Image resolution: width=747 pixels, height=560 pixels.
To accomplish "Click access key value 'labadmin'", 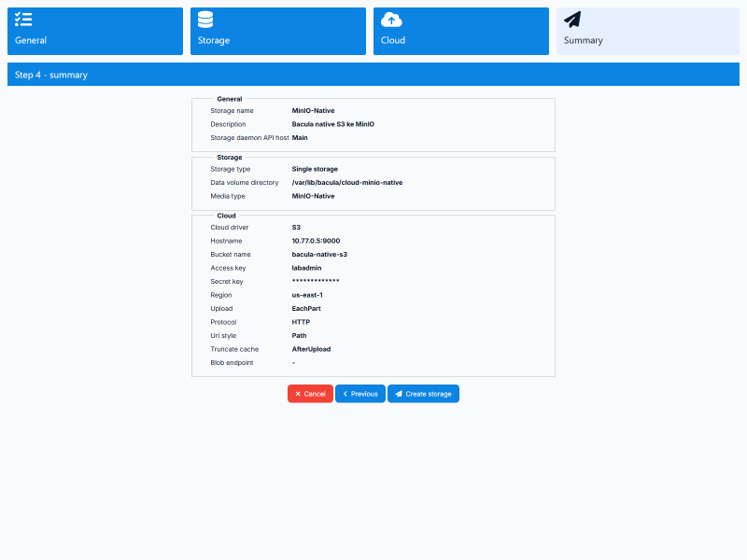I will click(x=307, y=268).
